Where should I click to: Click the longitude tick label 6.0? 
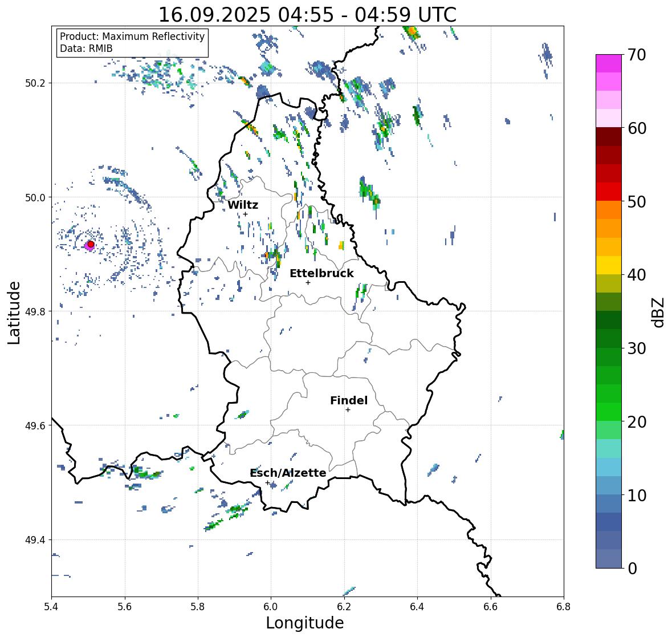[271, 607]
